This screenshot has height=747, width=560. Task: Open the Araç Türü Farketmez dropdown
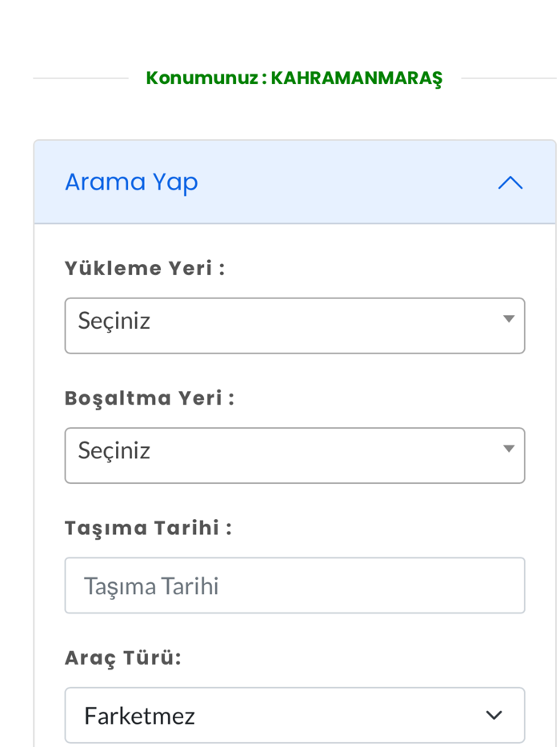pyautogui.click(x=294, y=714)
